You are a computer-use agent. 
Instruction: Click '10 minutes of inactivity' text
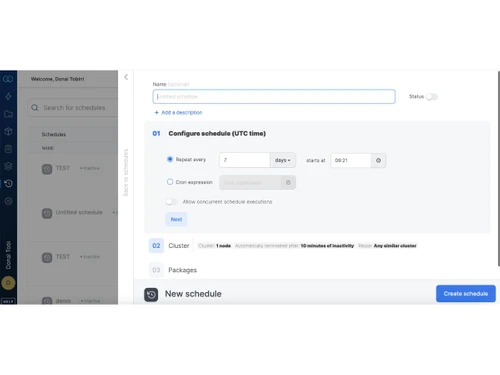(x=327, y=246)
